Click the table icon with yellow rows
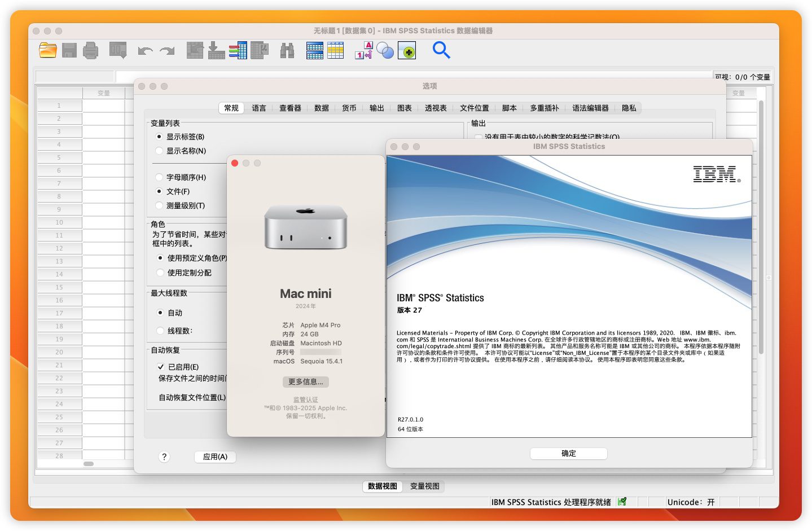This screenshot has height=531, width=812. 336,50
